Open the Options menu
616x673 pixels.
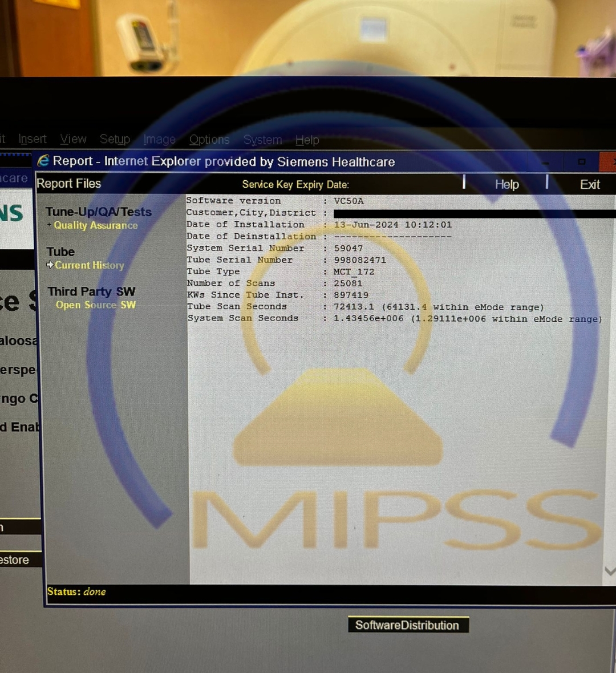pos(209,140)
